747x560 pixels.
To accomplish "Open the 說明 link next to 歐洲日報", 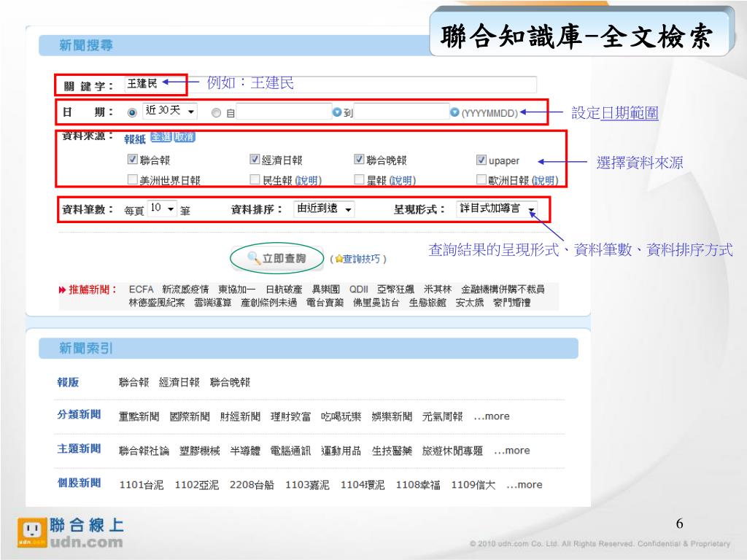I will (x=544, y=181).
